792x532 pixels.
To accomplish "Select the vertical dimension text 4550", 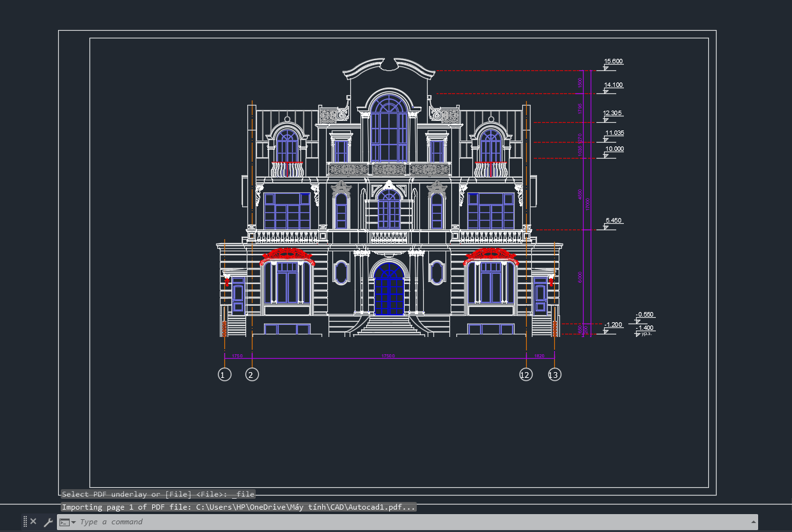I will pos(580,194).
